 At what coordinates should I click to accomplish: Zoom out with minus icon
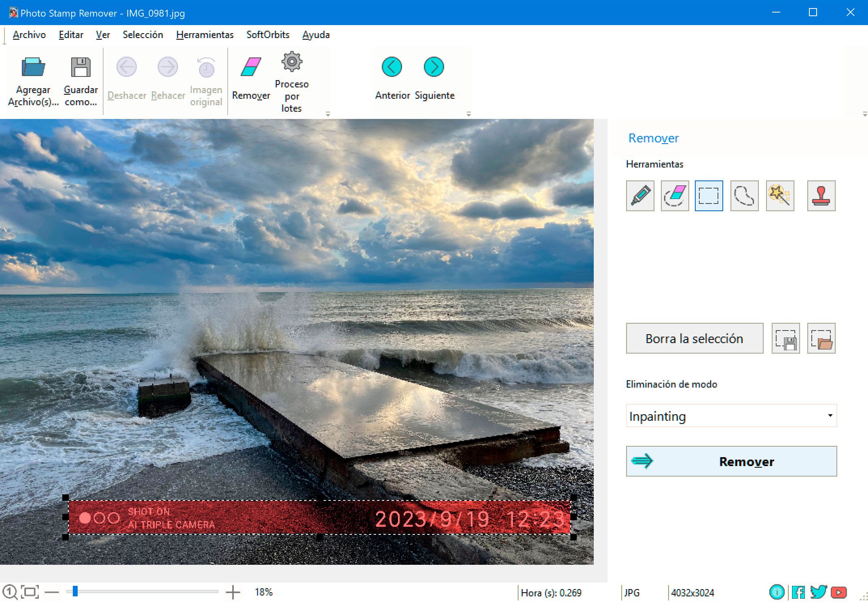coord(52,592)
